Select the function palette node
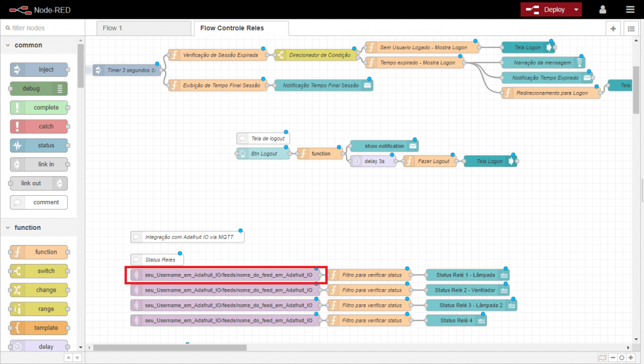 39,252
